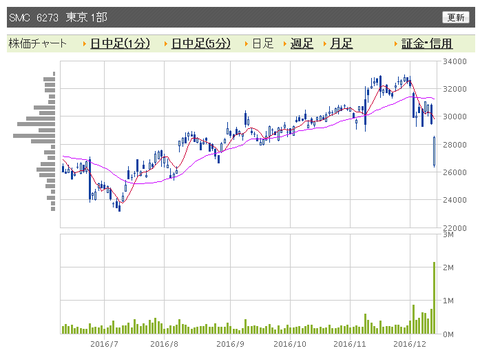Click the SMC 6273 東京 1部 title

point(58,17)
